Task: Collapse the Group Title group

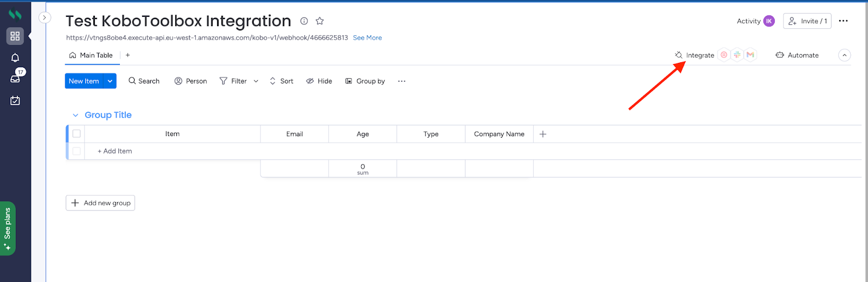Action: pos(75,115)
